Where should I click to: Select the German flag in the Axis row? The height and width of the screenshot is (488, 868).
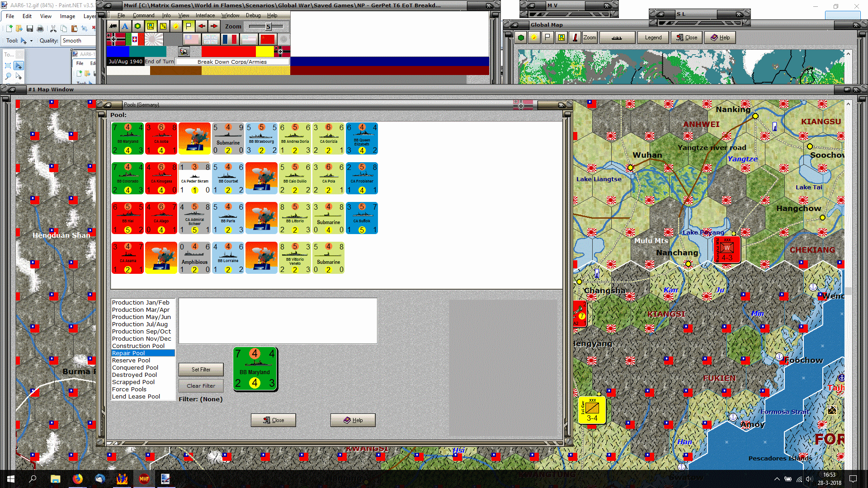116,40
